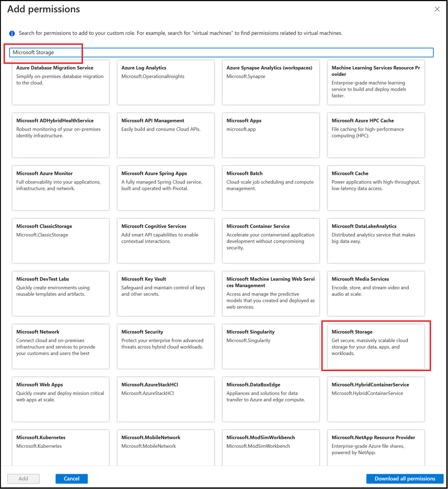Select the Microsoft Network card

(61, 347)
